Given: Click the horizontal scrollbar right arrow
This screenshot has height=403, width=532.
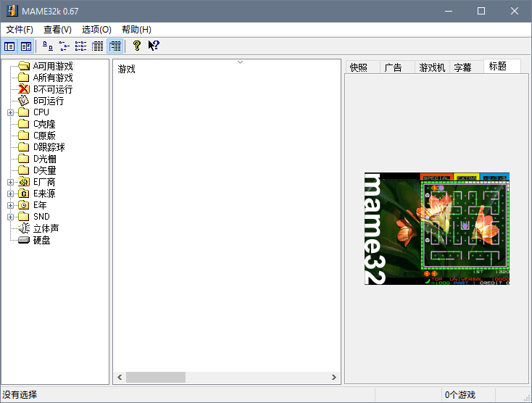Looking at the screenshot, I should pos(334,378).
